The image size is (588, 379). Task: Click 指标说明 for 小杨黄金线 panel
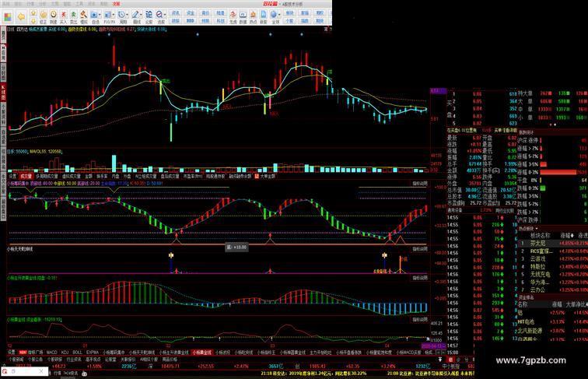coord(420,319)
